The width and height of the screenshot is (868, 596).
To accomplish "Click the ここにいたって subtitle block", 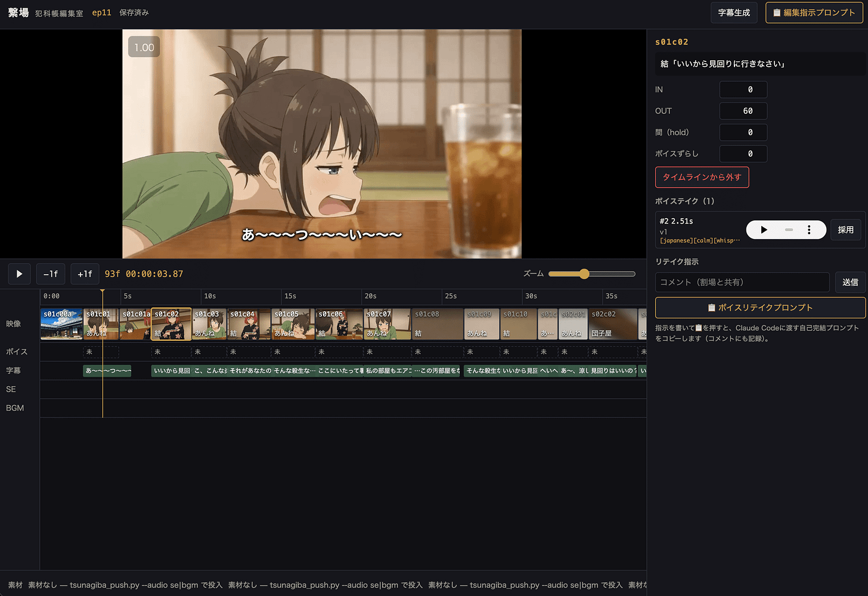I will click(x=340, y=371).
